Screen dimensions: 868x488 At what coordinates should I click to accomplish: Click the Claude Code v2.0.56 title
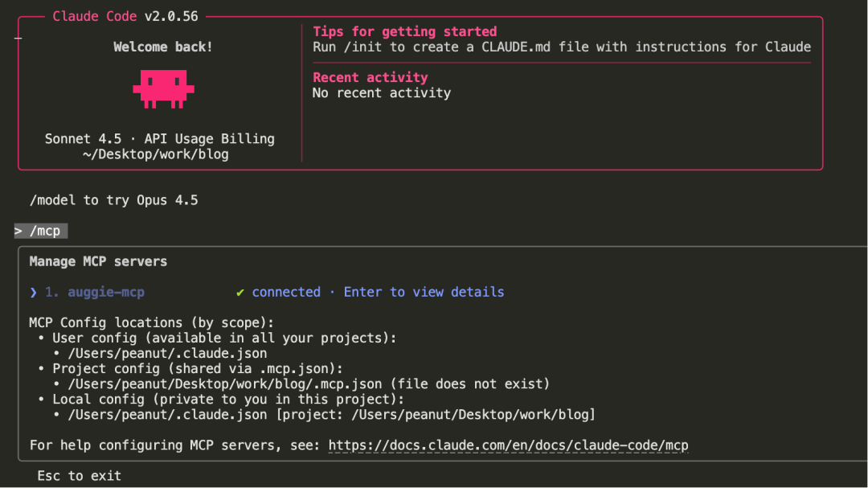pyautogui.click(x=125, y=16)
